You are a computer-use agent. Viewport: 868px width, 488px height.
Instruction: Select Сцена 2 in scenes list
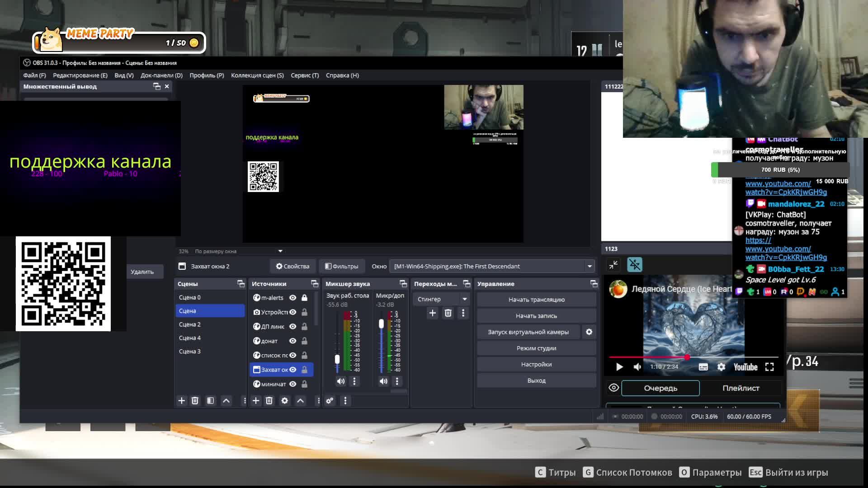(190, 324)
